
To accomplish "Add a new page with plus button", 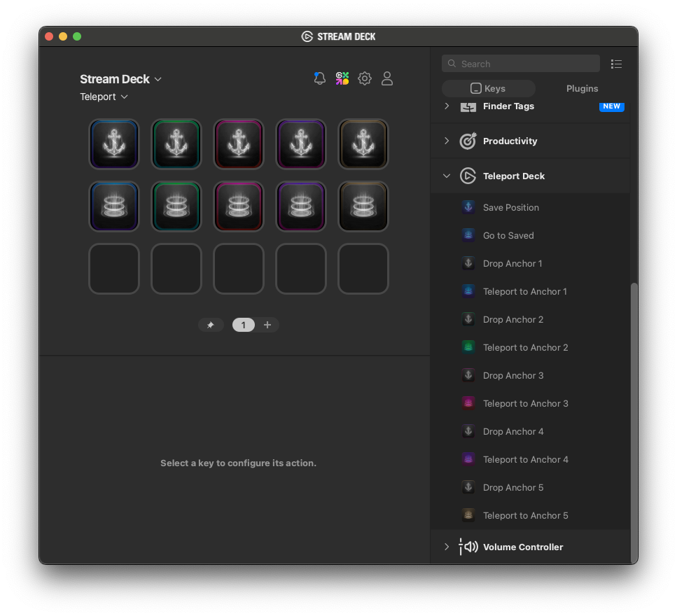I will (x=267, y=325).
